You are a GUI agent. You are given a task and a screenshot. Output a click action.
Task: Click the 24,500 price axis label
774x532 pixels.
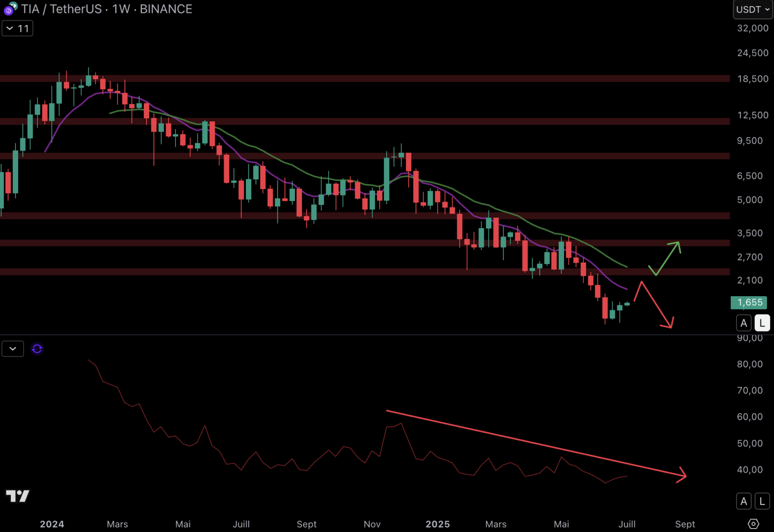point(753,53)
